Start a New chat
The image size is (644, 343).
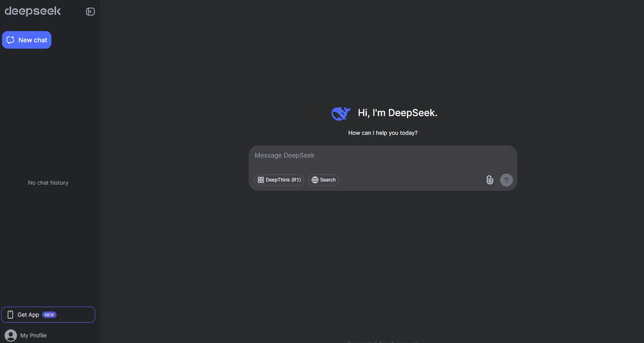[x=27, y=40]
